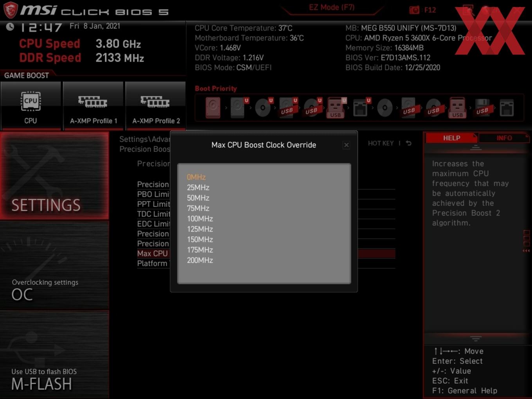
Task: Select the UEFI-badged USB key boot icon
Action: [x=336, y=108]
